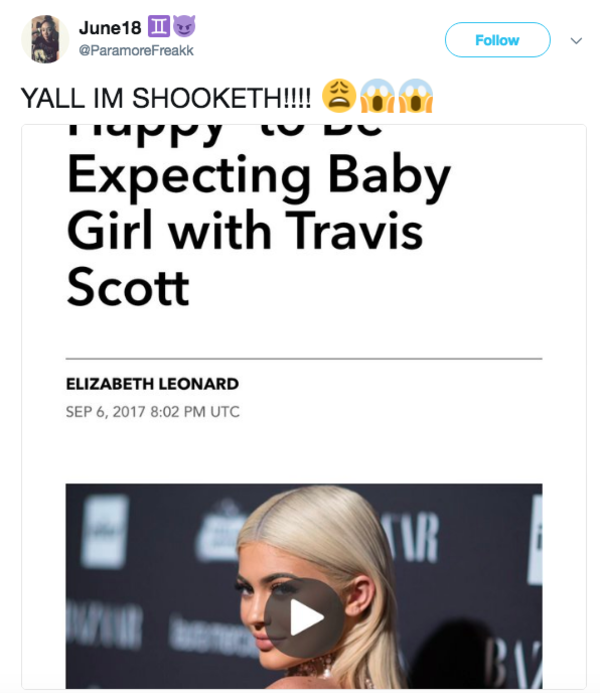Screen dimensions: 600x693
Task: Open author ELIZABETH LEONARD byline
Action: click(152, 384)
